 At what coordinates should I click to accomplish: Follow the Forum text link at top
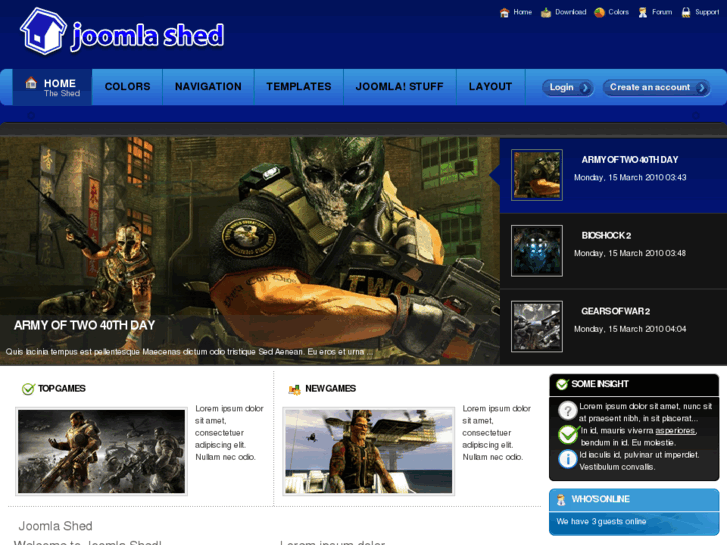[x=662, y=12]
